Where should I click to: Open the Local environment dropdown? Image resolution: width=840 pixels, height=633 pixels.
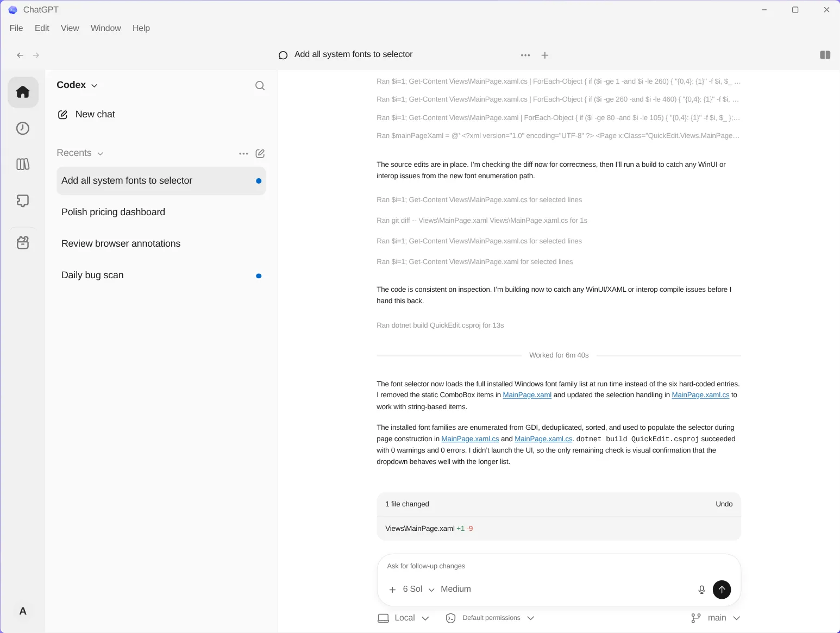(403, 618)
